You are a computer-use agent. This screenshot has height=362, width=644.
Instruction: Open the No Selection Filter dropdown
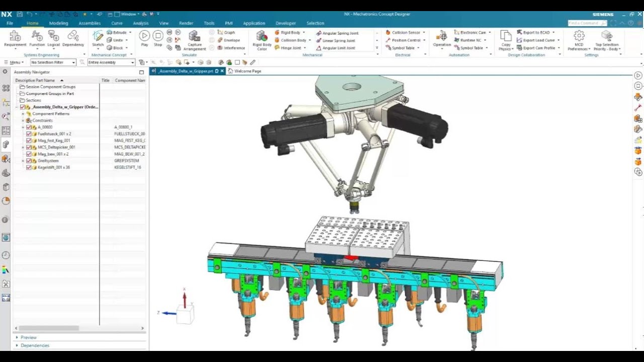coord(53,62)
